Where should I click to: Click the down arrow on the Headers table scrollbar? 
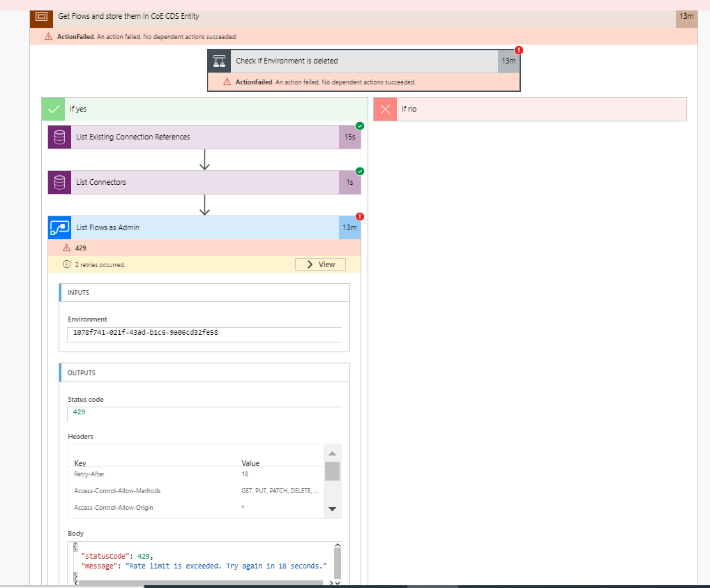(x=333, y=509)
